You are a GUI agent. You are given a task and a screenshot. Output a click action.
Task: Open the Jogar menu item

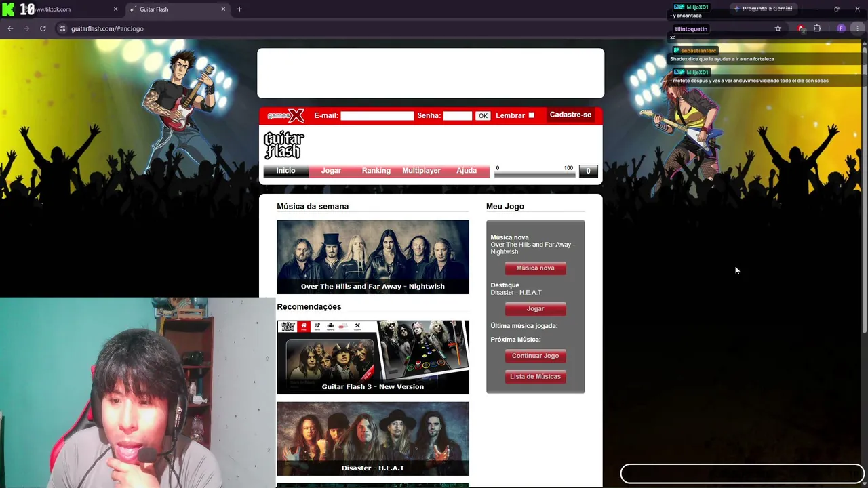(331, 171)
